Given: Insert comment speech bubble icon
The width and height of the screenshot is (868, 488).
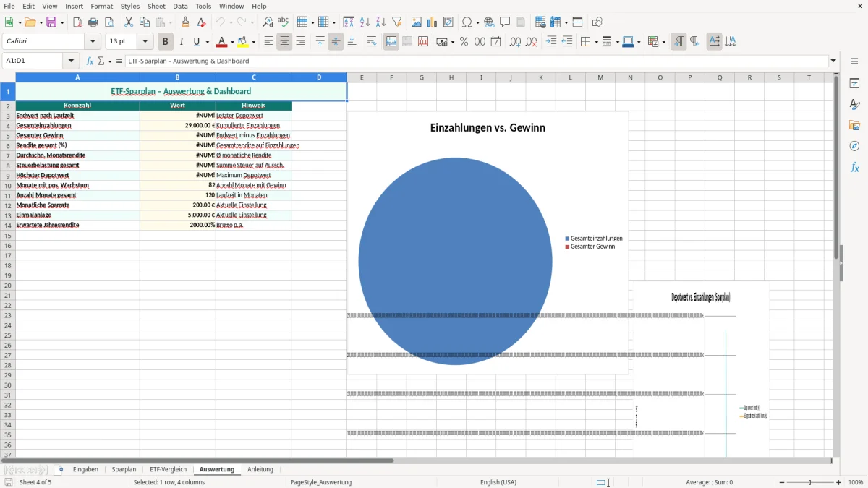Looking at the screenshot, I should [x=505, y=22].
